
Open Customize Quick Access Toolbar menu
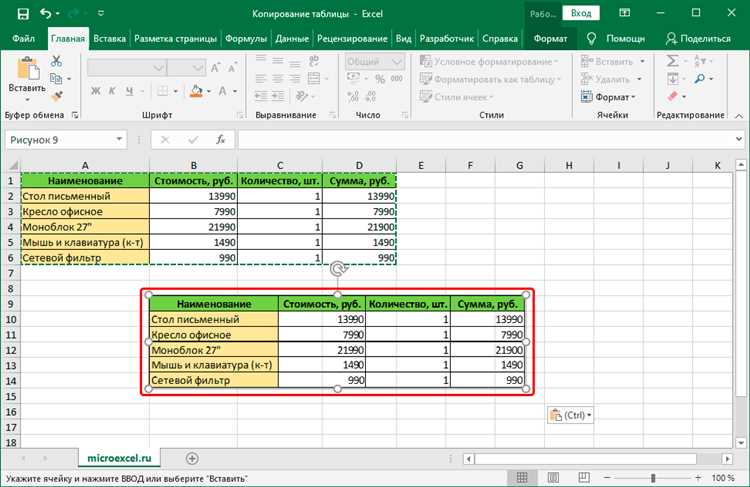click(101, 14)
